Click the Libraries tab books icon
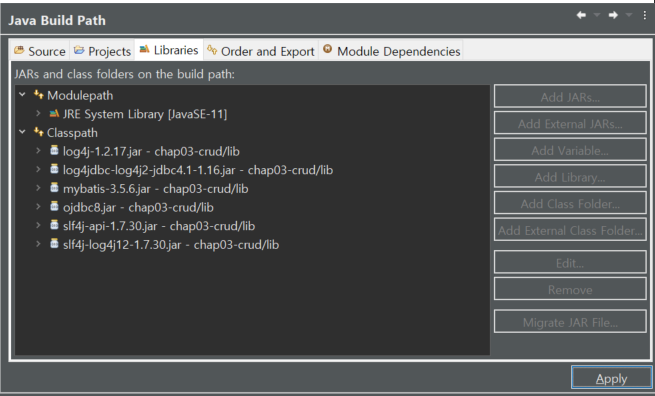This screenshot has height=396, width=655. coord(144,49)
